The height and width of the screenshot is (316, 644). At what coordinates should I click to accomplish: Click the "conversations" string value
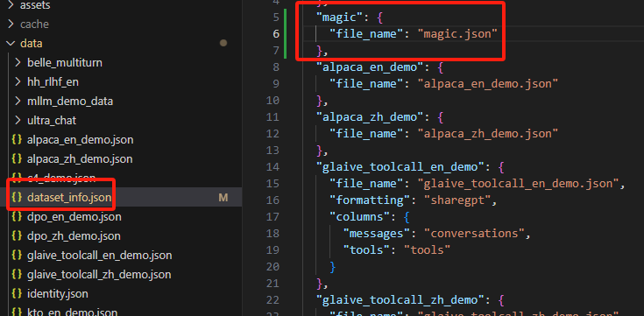[x=474, y=234]
